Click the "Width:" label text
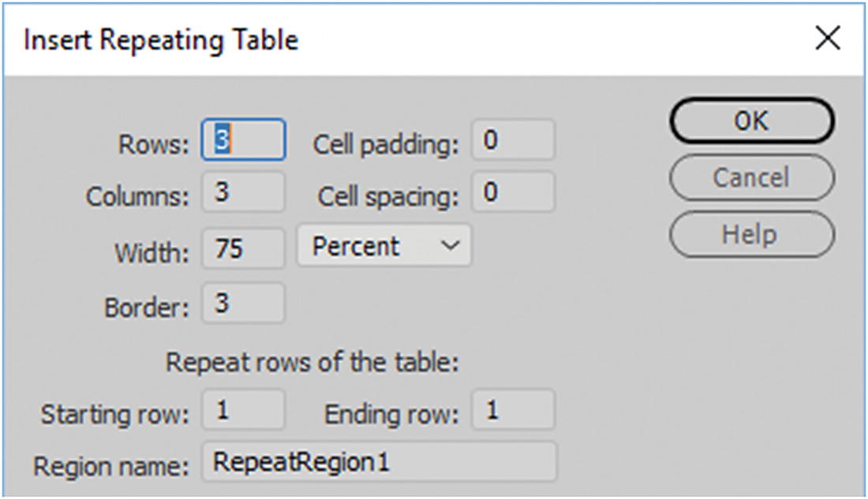The height and width of the screenshot is (499, 868). [151, 252]
